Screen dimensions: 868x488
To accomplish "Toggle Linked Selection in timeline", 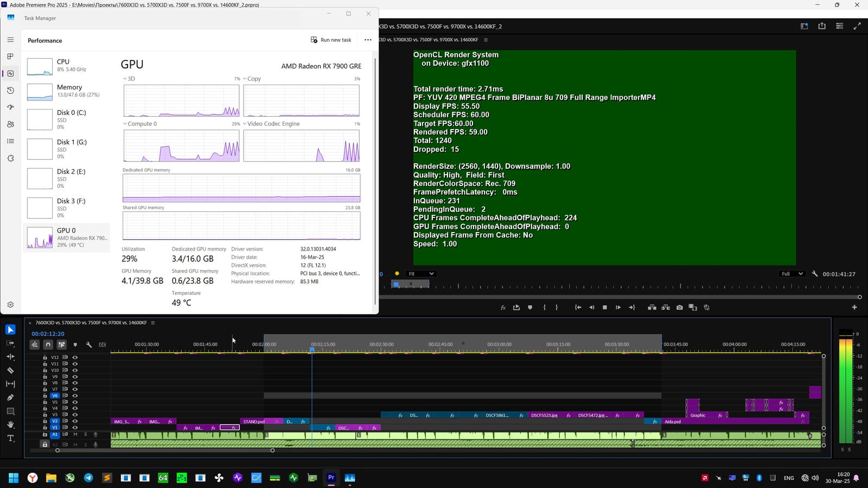I will tap(62, 344).
